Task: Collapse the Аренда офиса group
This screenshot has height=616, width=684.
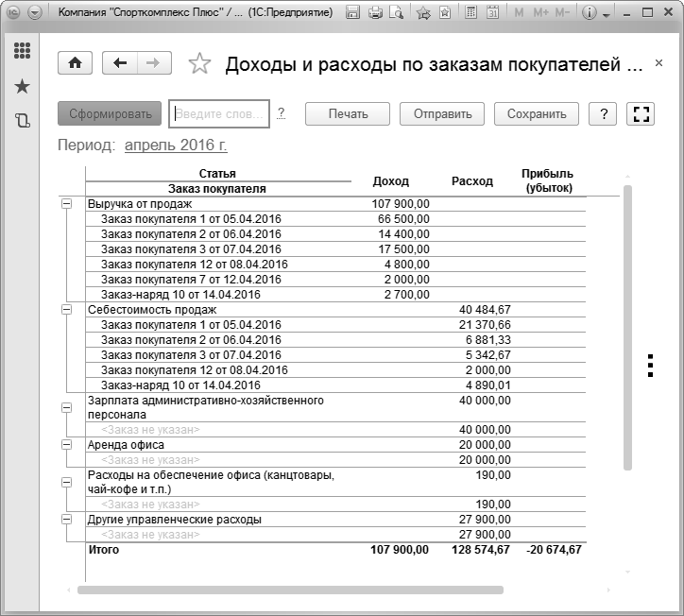Action: pos(67,445)
